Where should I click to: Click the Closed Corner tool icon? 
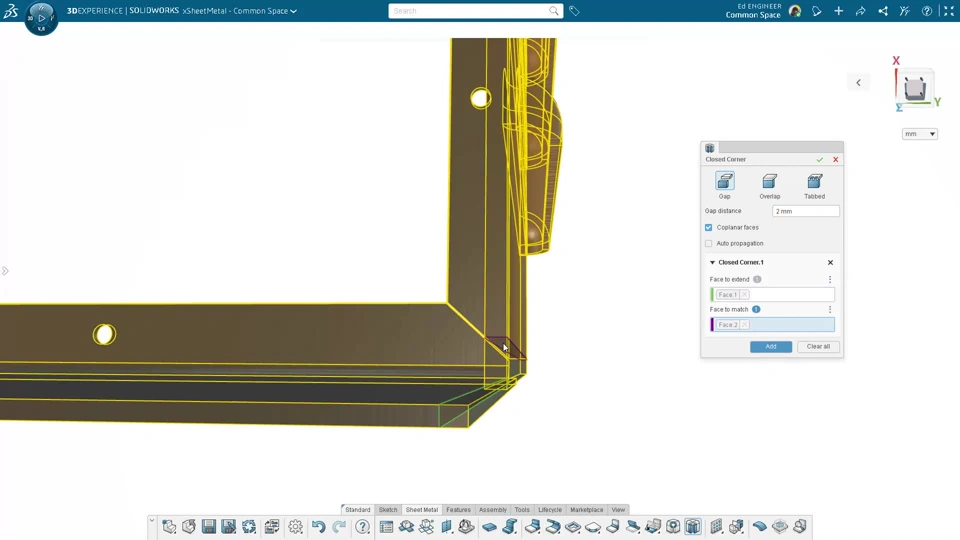[x=693, y=527]
